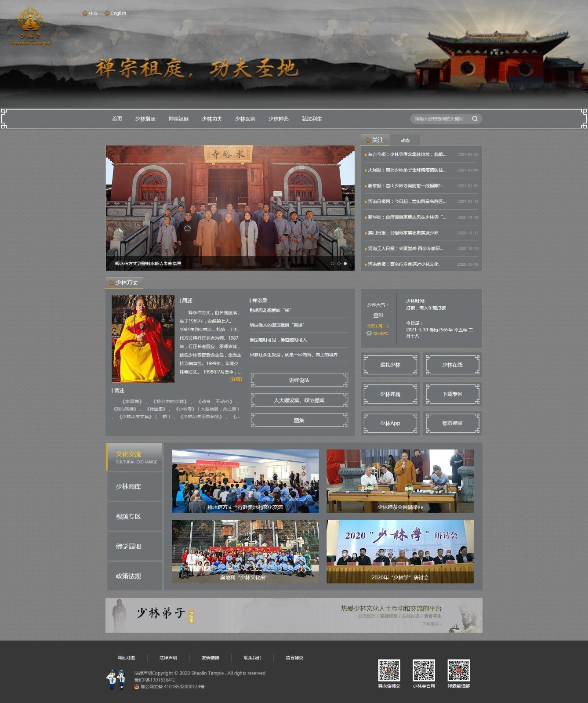Open the 少林禅露 button
Image resolution: width=588 pixels, height=703 pixels.
[x=390, y=394]
